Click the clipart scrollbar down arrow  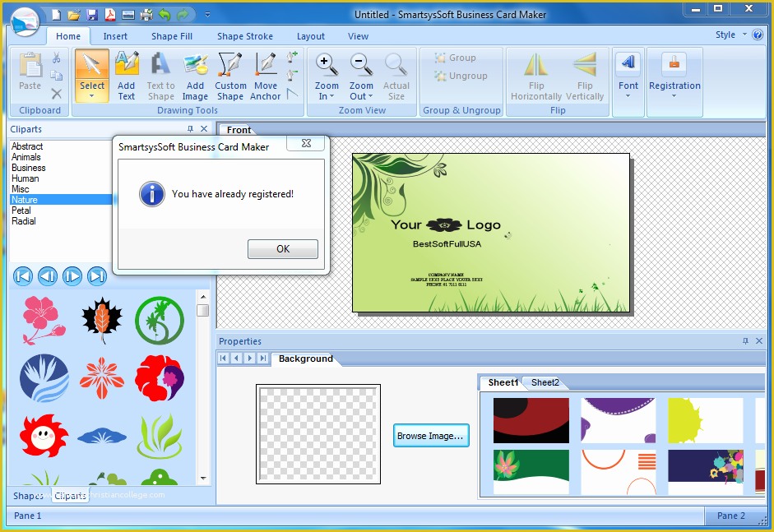pyautogui.click(x=203, y=479)
